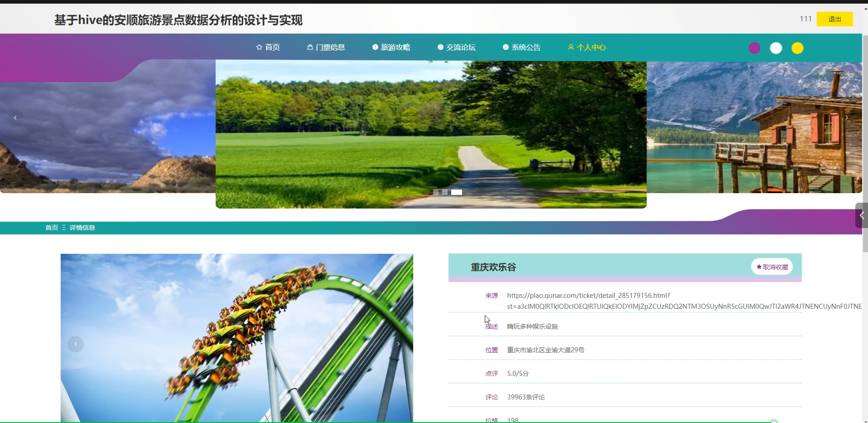The image size is (868, 423).
Task: Click the 来源 field label
Action: point(492,296)
